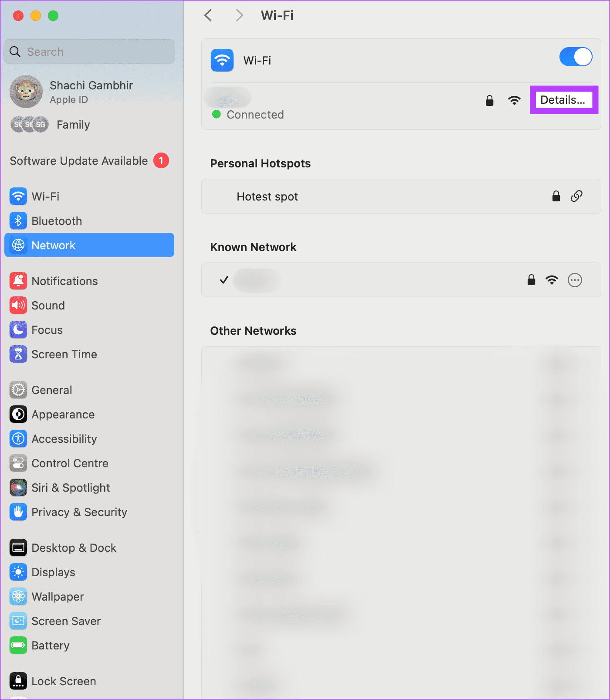Click the Other Networks heading
The width and height of the screenshot is (610, 700).
[253, 331]
